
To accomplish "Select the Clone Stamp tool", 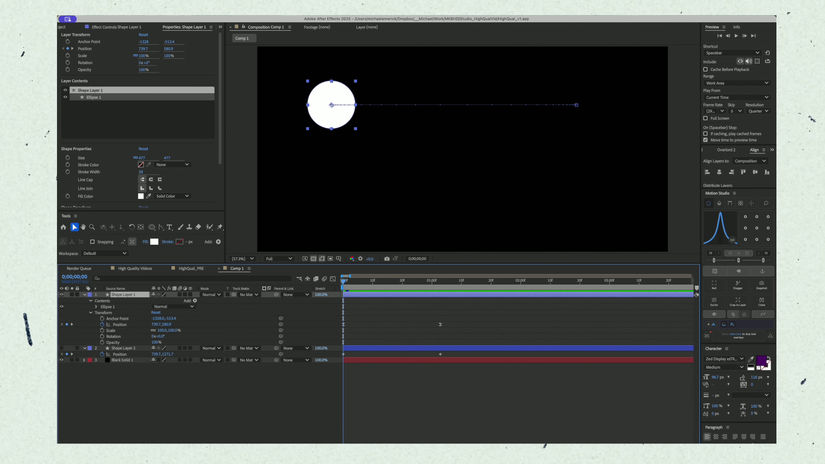I will [189, 227].
